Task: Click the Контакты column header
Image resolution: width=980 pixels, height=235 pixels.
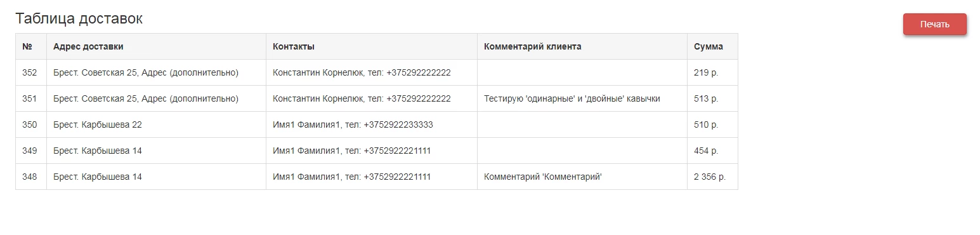Action: (x=372, y=46)
